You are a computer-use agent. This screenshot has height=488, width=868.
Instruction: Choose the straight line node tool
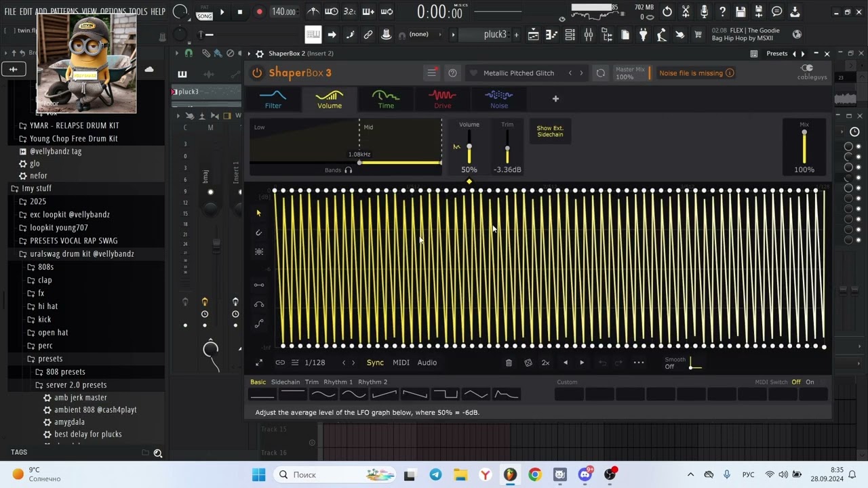[258, 285]
